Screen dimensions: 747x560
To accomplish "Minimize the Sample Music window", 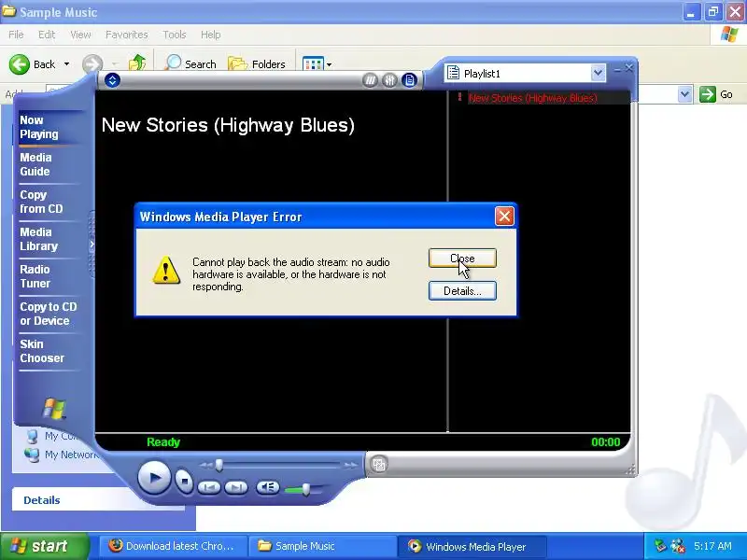I will [690, 12].
